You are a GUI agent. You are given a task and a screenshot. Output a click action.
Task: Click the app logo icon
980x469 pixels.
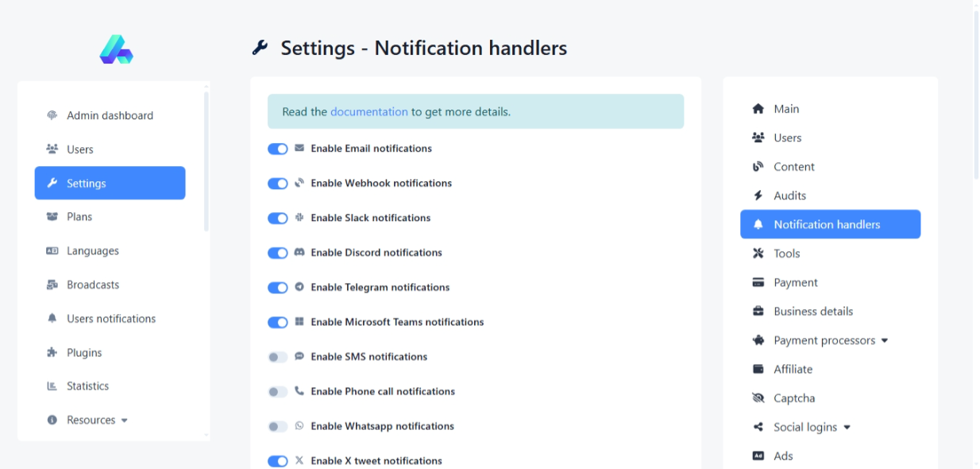[x=116, y=49]
